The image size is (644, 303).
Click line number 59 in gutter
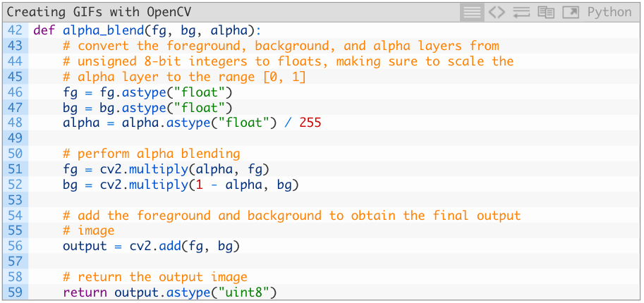point(15,292)
